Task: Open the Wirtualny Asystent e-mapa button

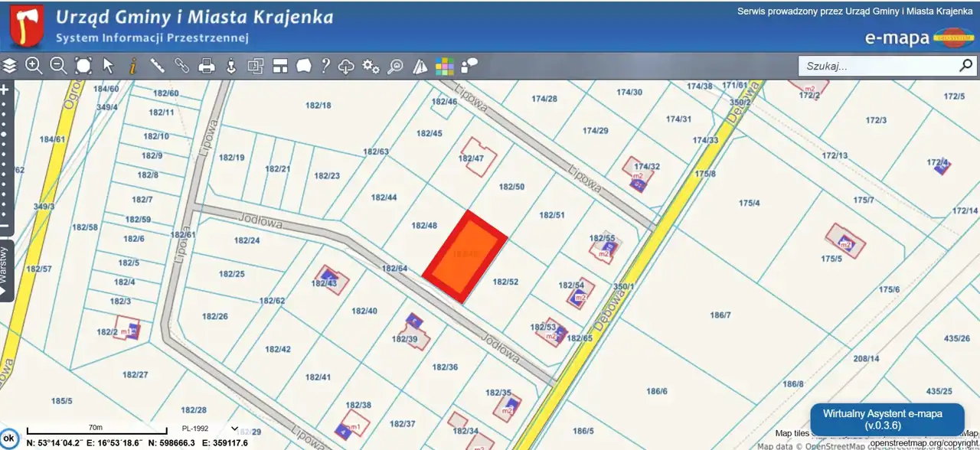Action: [887, 419]
